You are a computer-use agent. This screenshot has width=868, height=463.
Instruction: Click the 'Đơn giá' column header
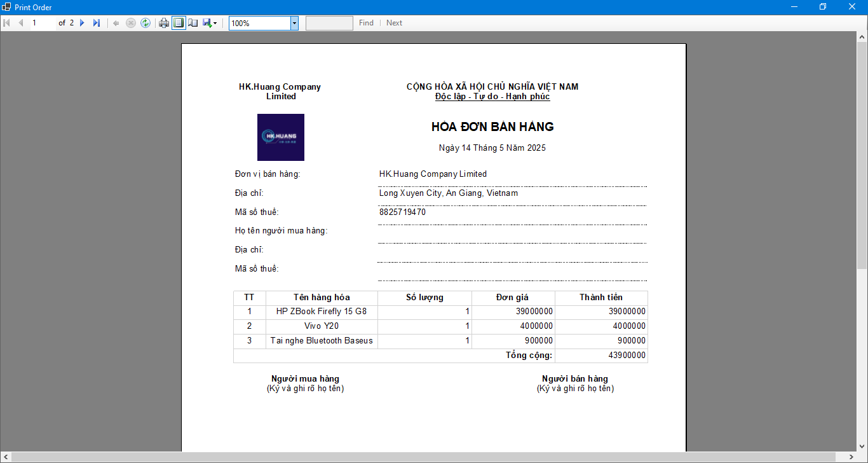513,298
